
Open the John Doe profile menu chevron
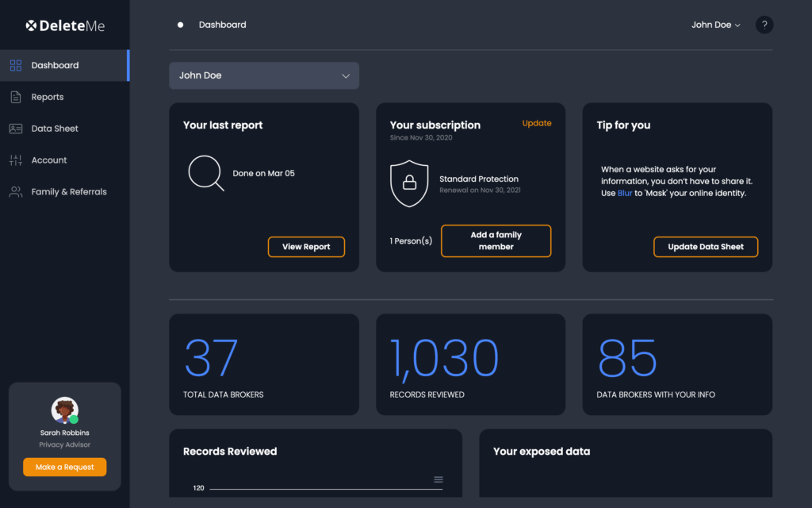point(736,25)
